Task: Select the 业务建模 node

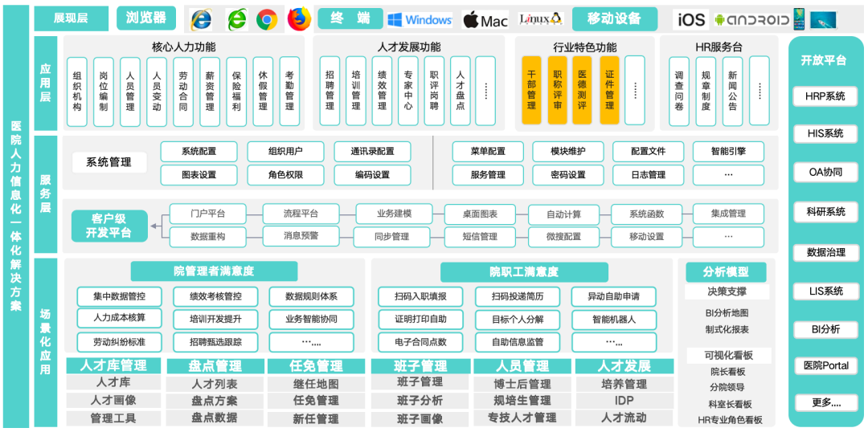Action: tap(394, 214)
